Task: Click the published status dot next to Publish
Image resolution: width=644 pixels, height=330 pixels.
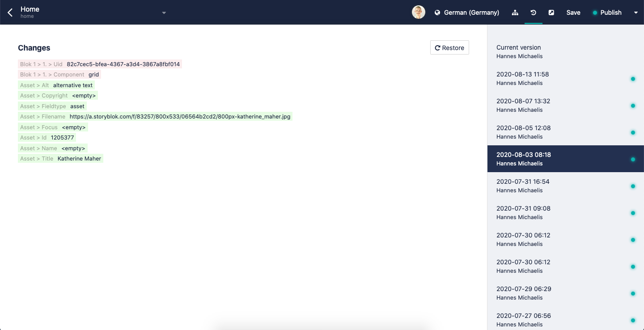Action: 595,13
